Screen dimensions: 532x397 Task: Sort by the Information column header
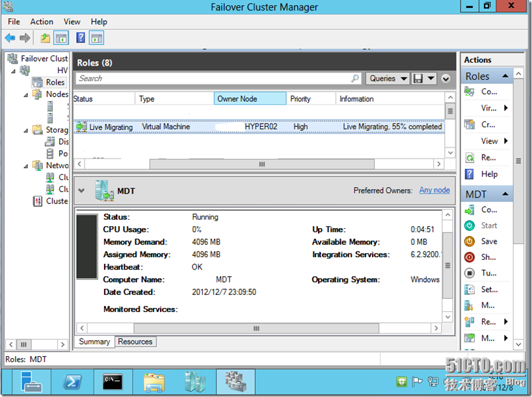point(390,99)
